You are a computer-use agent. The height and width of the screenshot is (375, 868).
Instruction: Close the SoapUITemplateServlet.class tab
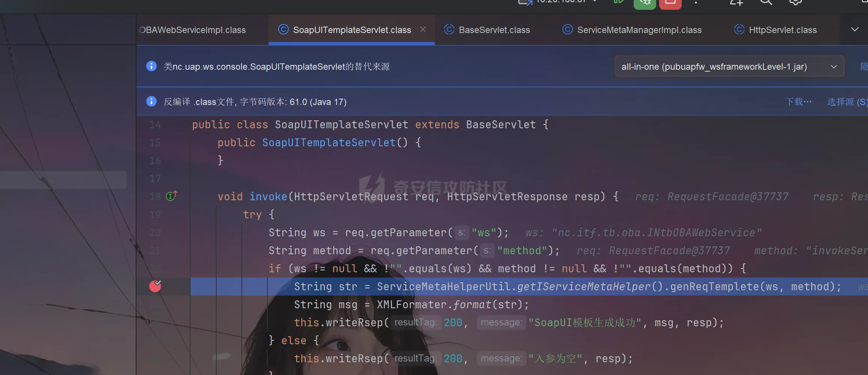[x=423, y=29]
